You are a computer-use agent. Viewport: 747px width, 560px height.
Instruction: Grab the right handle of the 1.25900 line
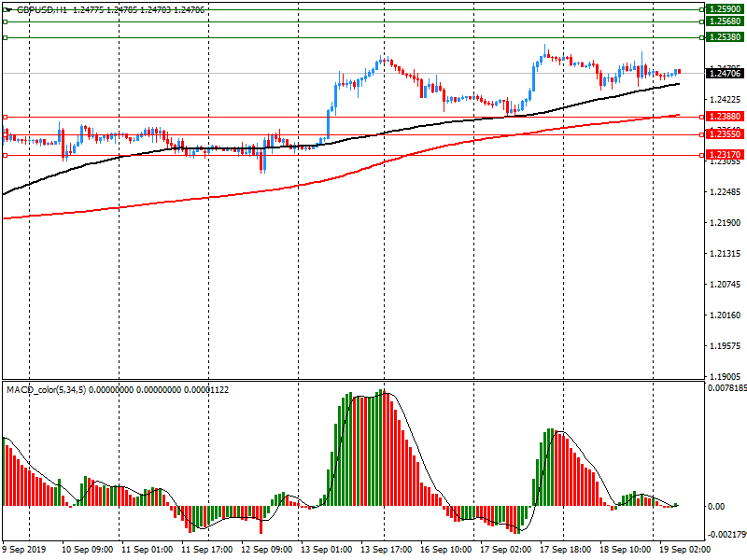[x=702, y=9]
